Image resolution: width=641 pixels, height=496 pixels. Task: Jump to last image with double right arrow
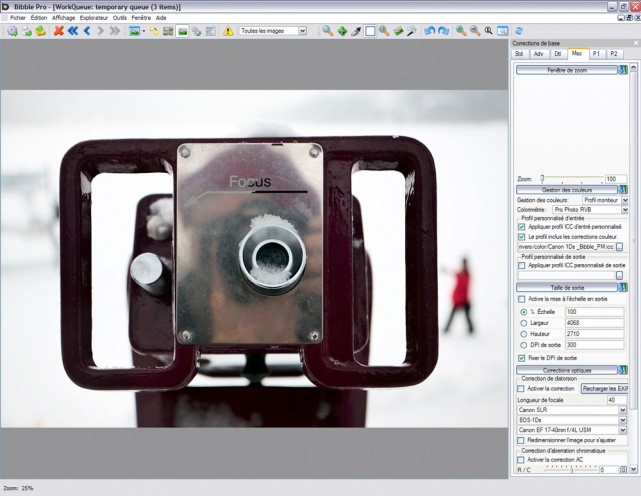tap(115, 31)
